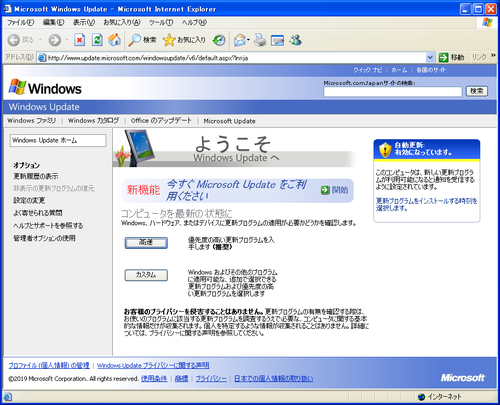The height and width of the screenshot is (405, 500).
Task: Open the ツール (Tools) menu
Action: coord(161,22)
